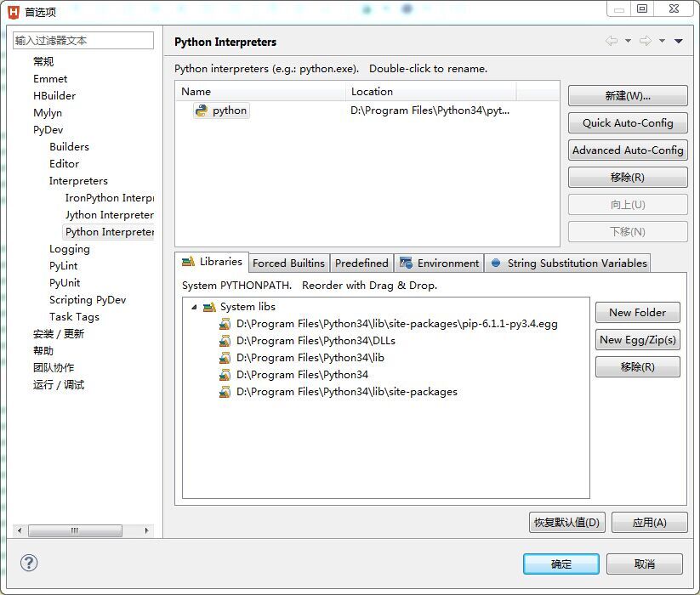700x595 pixels.
Task: Go forward with the right arrow icon
Action: click(x=646, y=41)
